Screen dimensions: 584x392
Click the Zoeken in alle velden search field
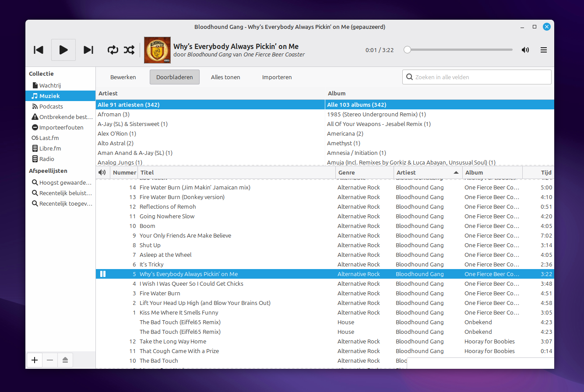(x=477, y=77)
